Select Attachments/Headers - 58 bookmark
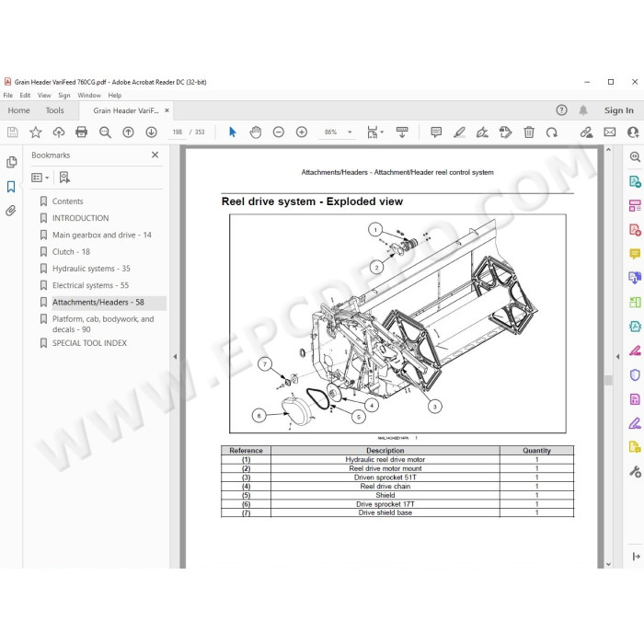The width and height of the screenshot is (644, 644). pos(98,303)
